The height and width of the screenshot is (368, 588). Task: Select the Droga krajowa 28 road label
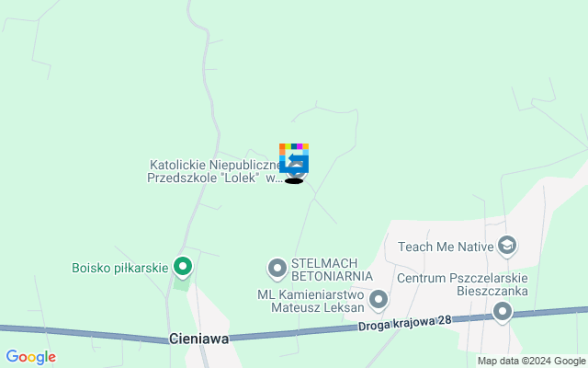click(x=404, y=323)
